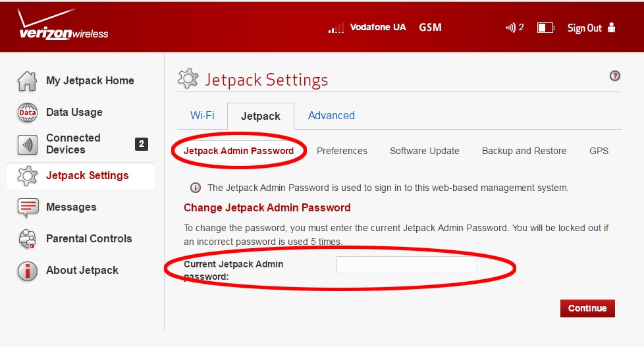Image resolution: width=644 pixels, height=347 pixels.
Task: Open the Software Update sub-tab
Action: pyautogui.click(x=424, y=151)
